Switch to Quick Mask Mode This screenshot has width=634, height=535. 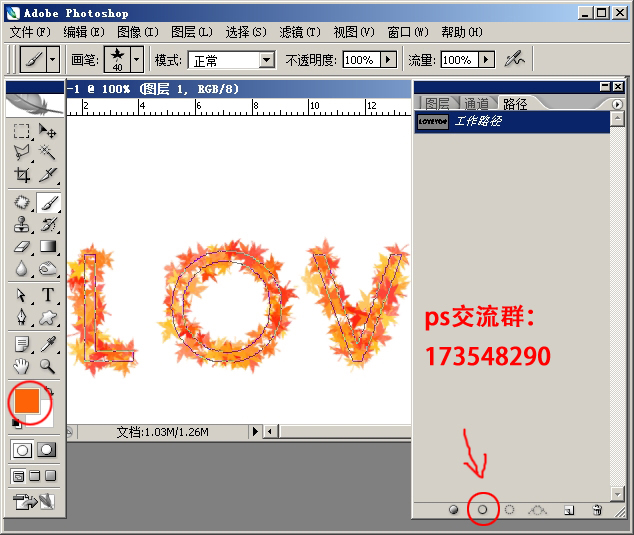[x=46, y=450]
